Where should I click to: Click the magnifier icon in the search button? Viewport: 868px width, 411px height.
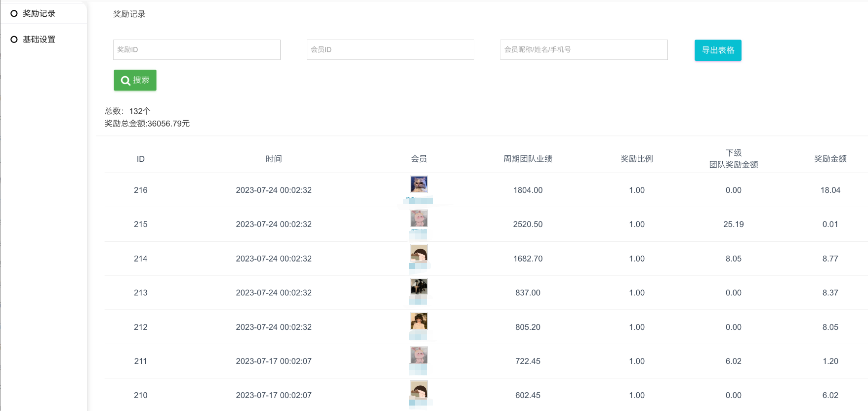pos(125,81)
